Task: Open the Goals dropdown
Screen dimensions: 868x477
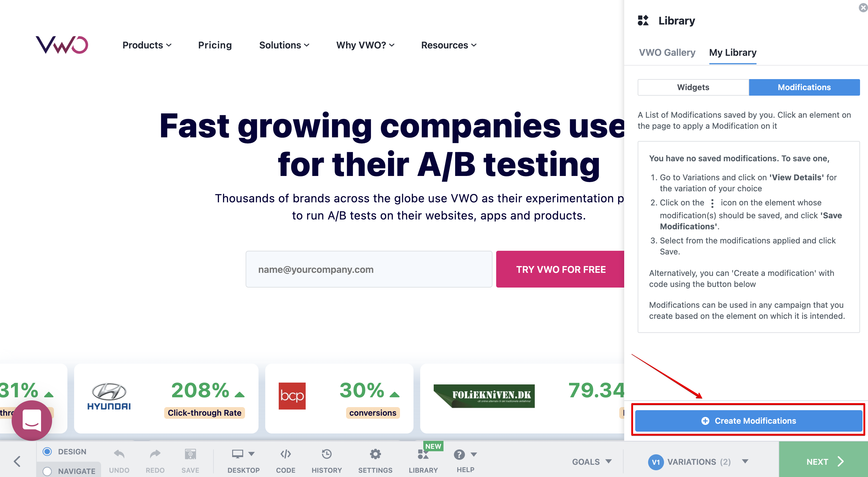Action: click(x=592, y=461)
